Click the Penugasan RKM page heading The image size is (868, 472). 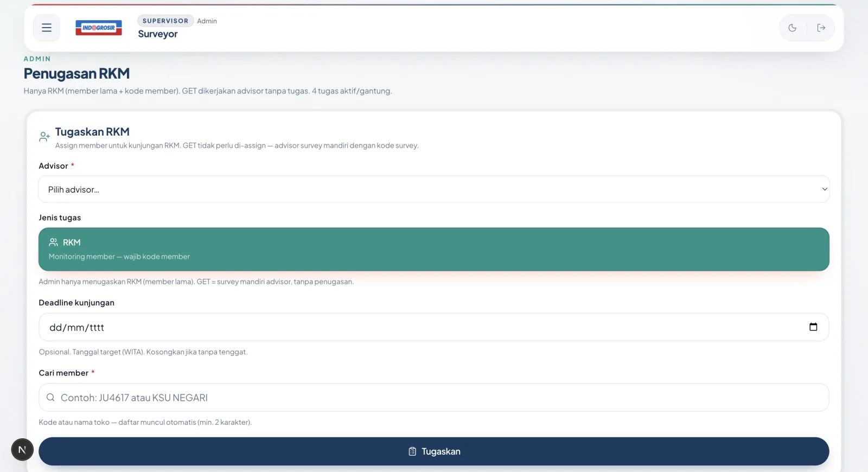76,73
